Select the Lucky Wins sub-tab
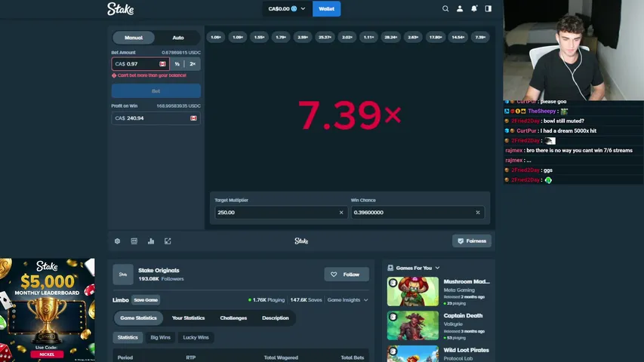This screenshot has height=362, width=644. coord(196,337)
